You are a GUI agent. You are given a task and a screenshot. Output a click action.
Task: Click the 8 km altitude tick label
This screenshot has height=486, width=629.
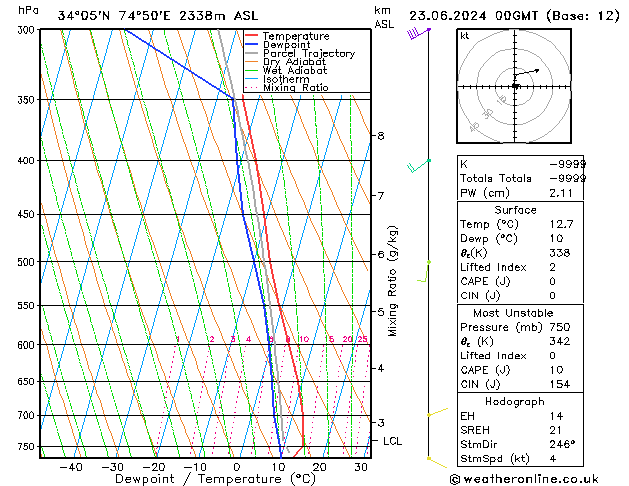tap(381, 136)
